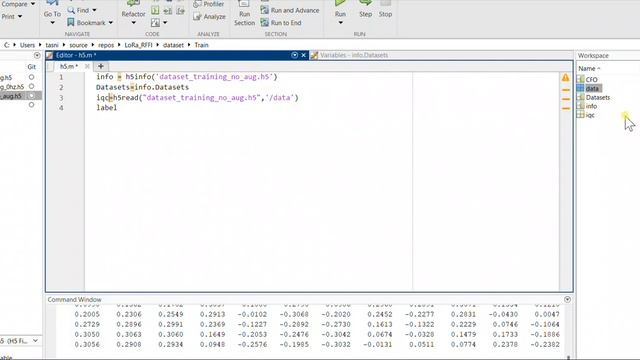This screenshot has width=640, height=360.
Task: Navigate to dataset folder in address bar
Action: pyautogui.click(x=173, y=45)
